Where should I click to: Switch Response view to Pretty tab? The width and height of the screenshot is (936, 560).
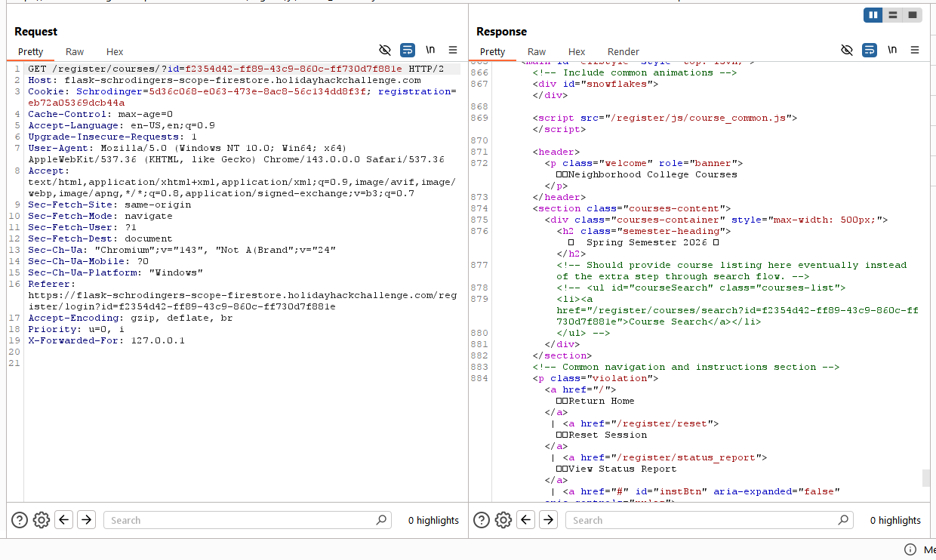click(x=493, y=52)
